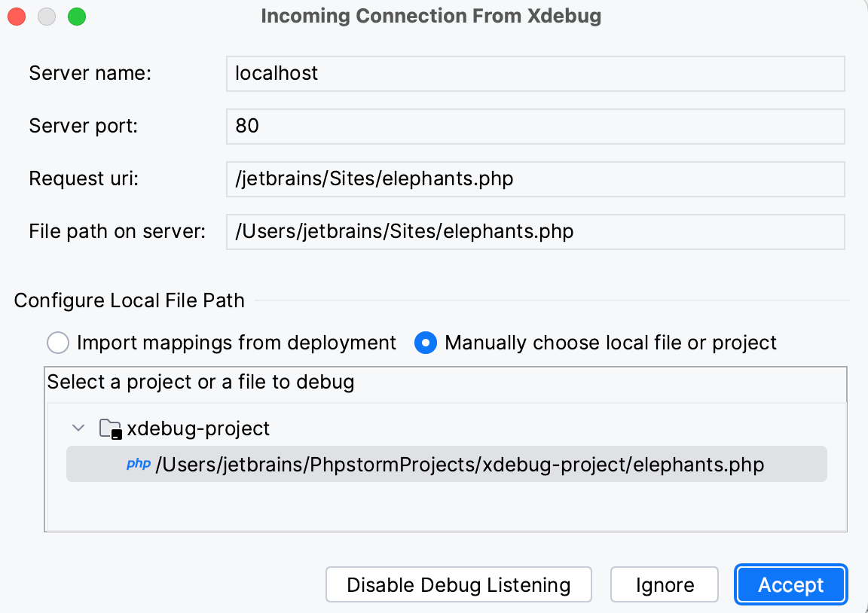This screenshot has width=868, height=613.
Task: Minimize the dialog window
Action: pos(46,16)
